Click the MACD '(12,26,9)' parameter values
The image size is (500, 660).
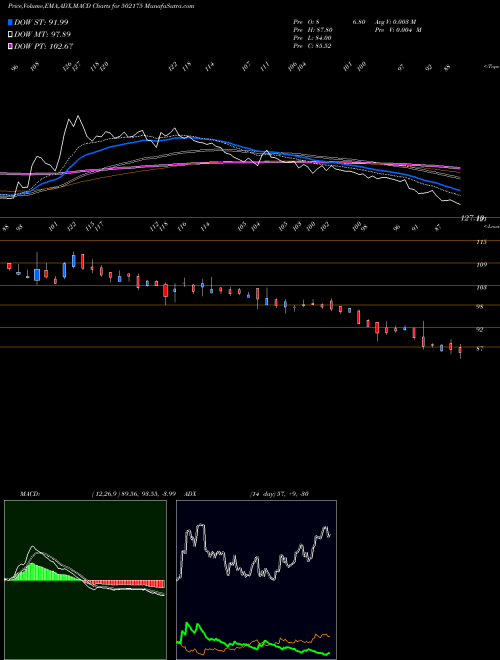click(133, 493)
